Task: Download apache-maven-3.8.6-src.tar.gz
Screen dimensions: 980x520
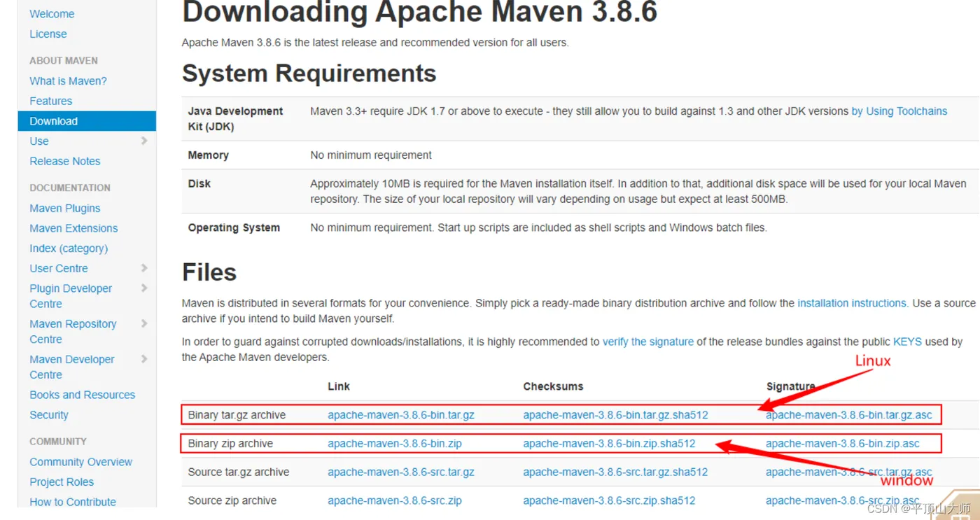Action: tap(401, 472)
